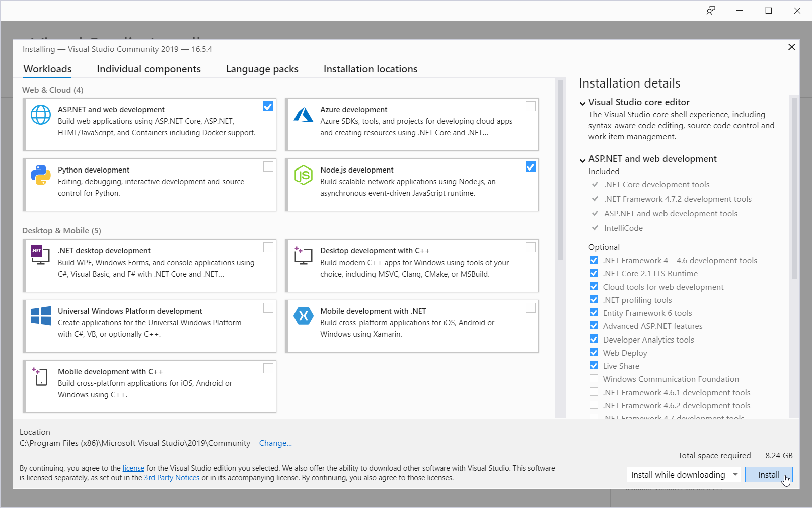Image resolution: width=812 pixels, height=508 pixels.
Task: Switch to the Workloads tab
Action: click(x=48, y=69)
